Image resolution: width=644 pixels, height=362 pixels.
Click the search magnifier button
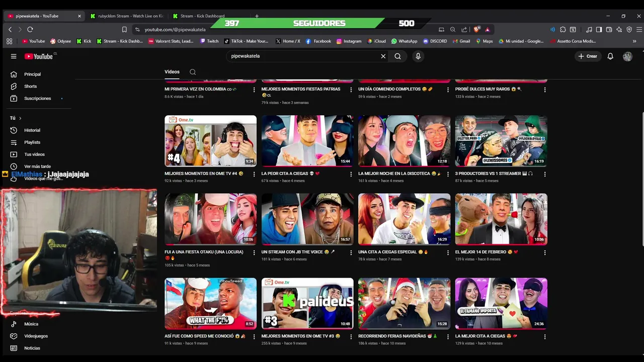(x=397, y=56)
